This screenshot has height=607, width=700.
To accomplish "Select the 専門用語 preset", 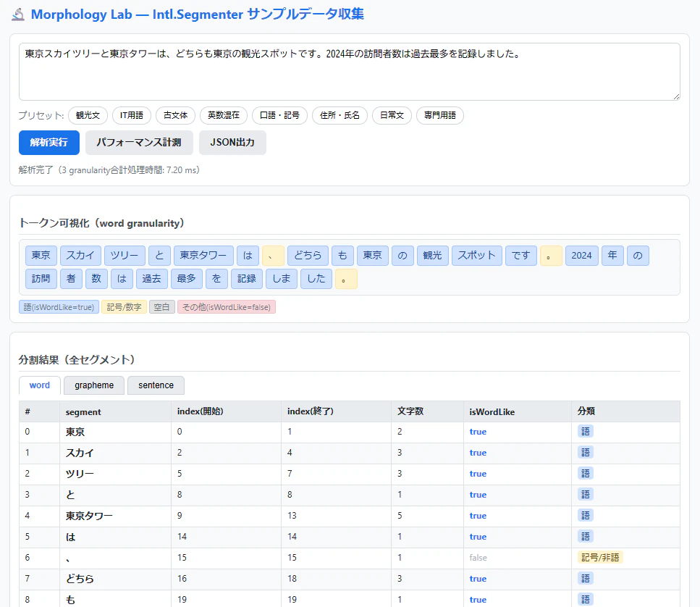I will coord(440,115).
